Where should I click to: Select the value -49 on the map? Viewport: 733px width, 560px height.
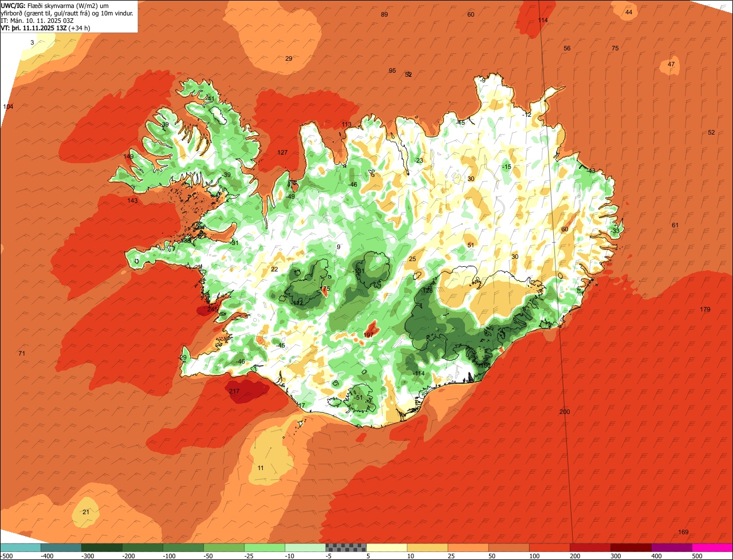pyautogui.click(x=290, y=196)
